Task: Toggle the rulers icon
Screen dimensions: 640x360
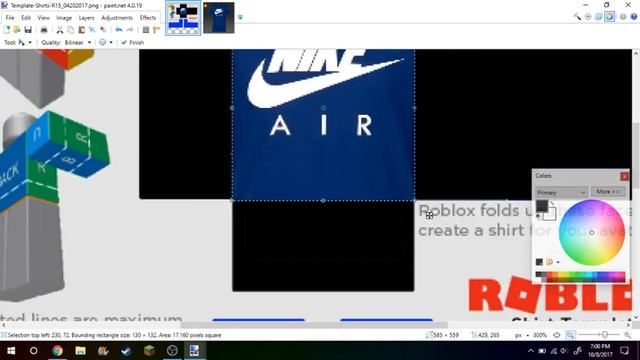Action: [x=156, y=30]
